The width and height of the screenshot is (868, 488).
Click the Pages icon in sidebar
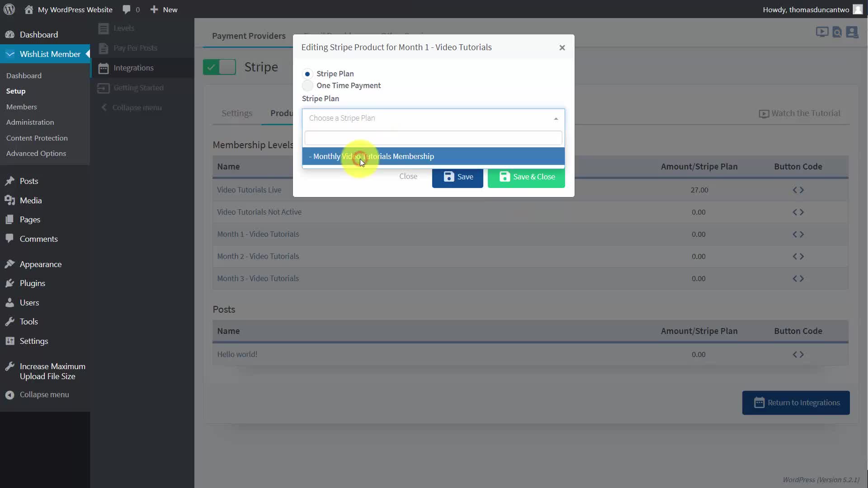pos(9,220)
